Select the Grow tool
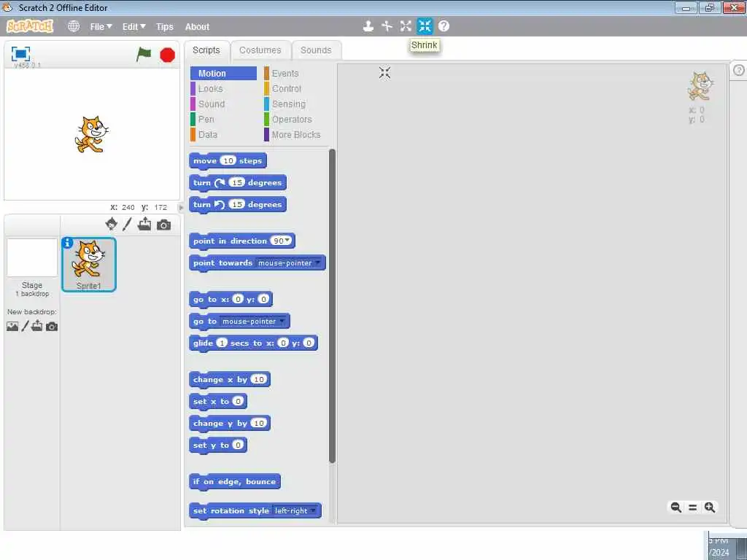This screenshot has width=747, height=560. 406,26
